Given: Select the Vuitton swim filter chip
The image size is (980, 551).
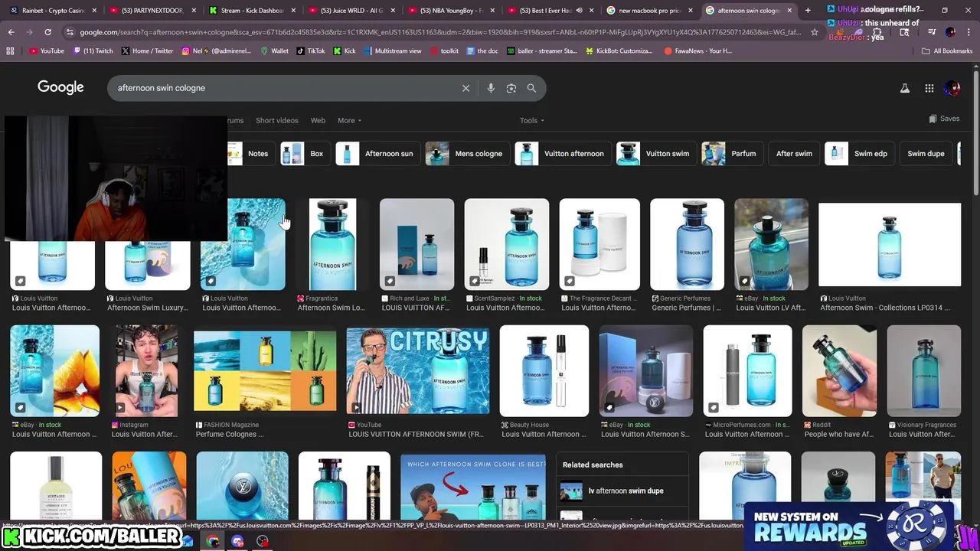Looking at the screenshot, I should (x=656, y=154).
